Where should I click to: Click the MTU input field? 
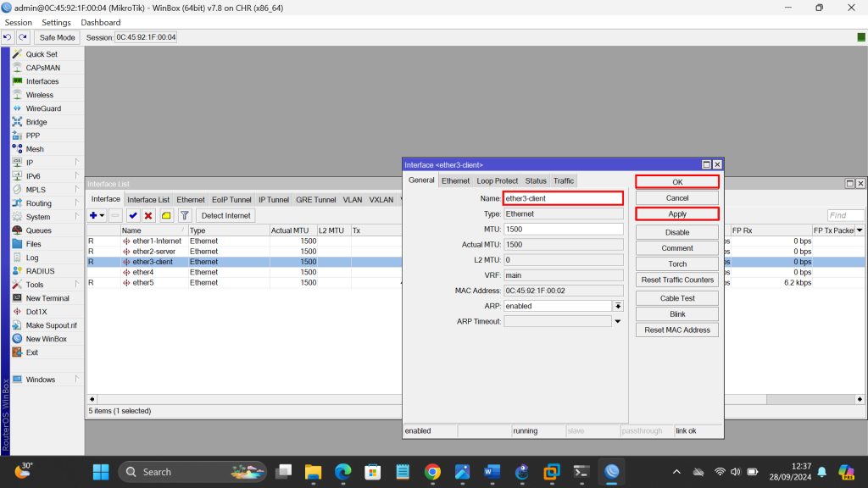563,230
